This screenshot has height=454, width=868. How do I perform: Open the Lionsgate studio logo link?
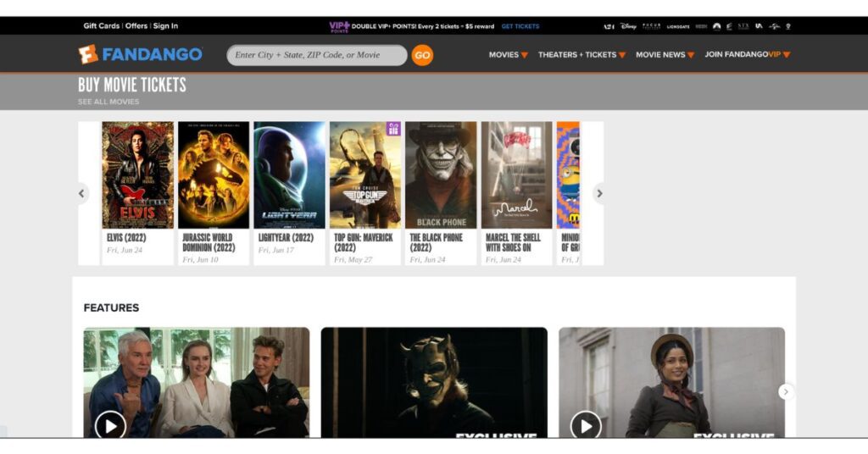point(678,26)
